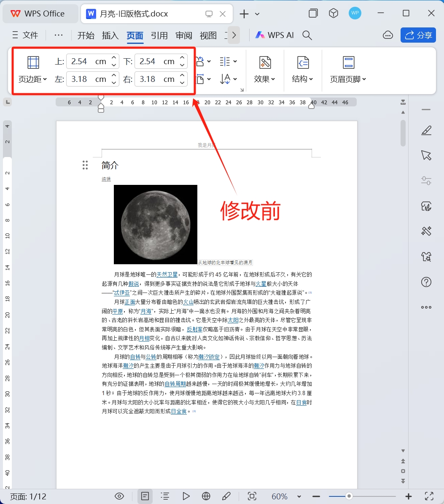Click the web layout globe icon

tap(206, 496)
